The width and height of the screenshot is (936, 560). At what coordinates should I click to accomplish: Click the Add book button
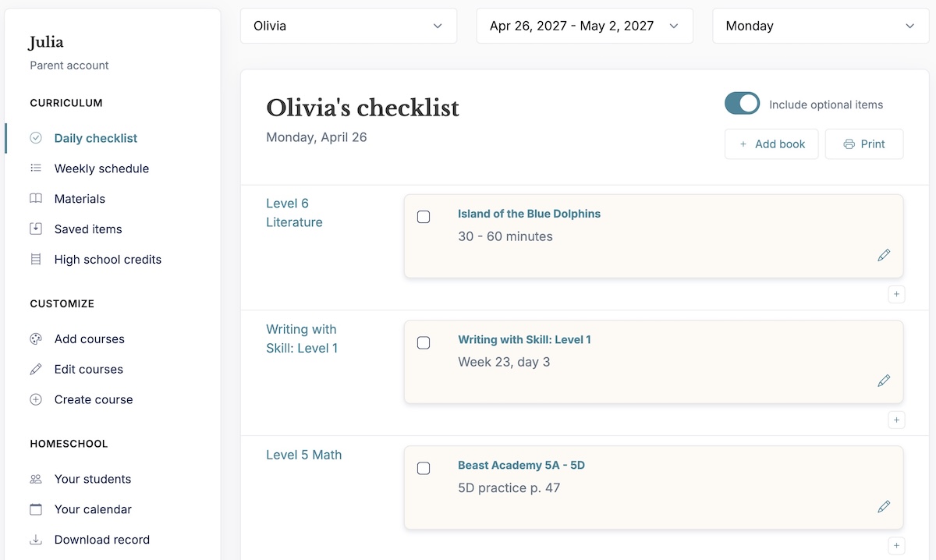(x=771, y=144)
